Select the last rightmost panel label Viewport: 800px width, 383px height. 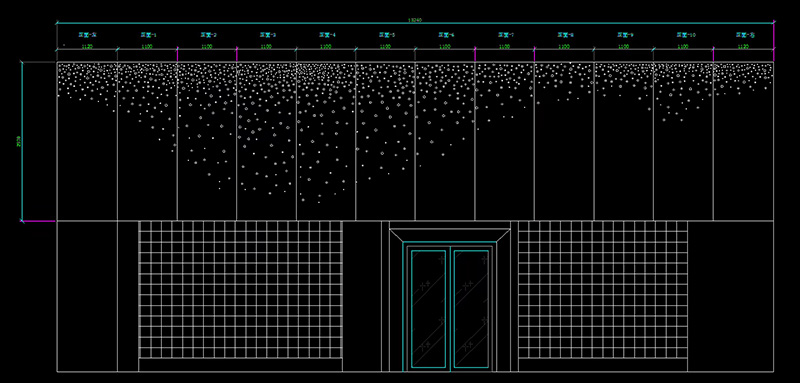click(x=745, y=35)
